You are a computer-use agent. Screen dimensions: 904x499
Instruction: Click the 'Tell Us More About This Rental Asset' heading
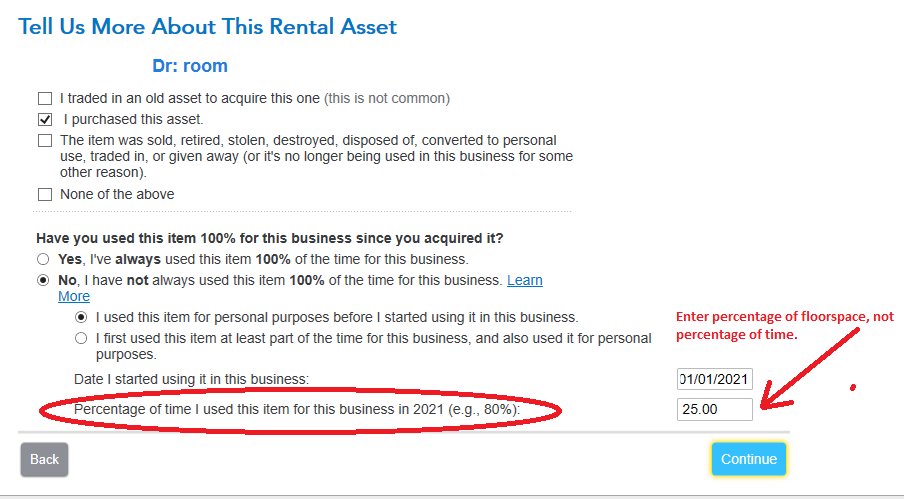(x=208, y=27)
